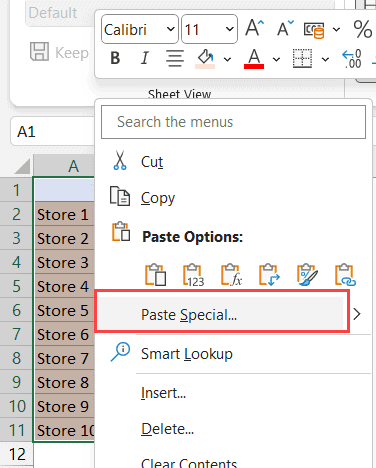
Task: Choose Copy from context menu
Action: (x=233, y=198)
